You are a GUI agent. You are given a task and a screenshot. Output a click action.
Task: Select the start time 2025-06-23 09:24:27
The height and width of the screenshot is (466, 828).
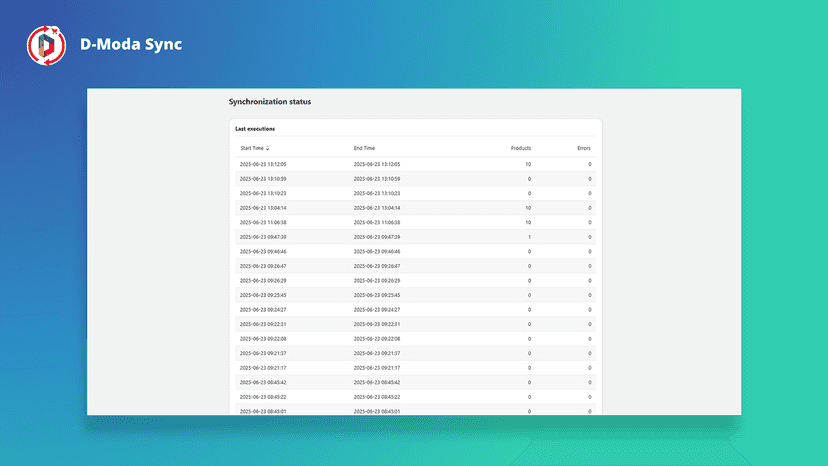pos(263,310)
